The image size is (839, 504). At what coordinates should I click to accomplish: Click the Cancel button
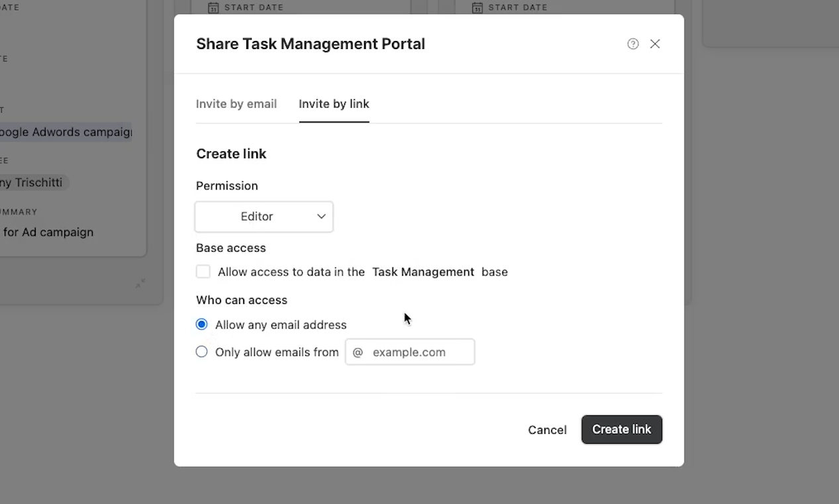tap(547, 430)
